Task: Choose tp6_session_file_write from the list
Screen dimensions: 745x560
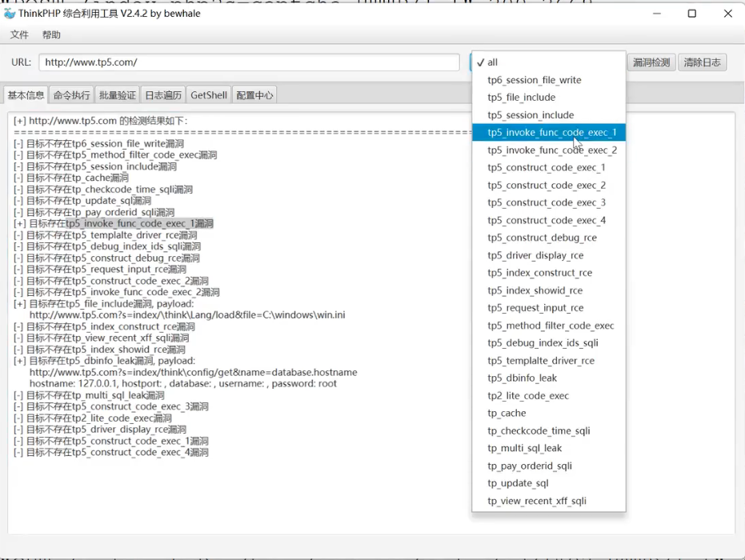Action: pyautogui.click(x=549, y=80)
